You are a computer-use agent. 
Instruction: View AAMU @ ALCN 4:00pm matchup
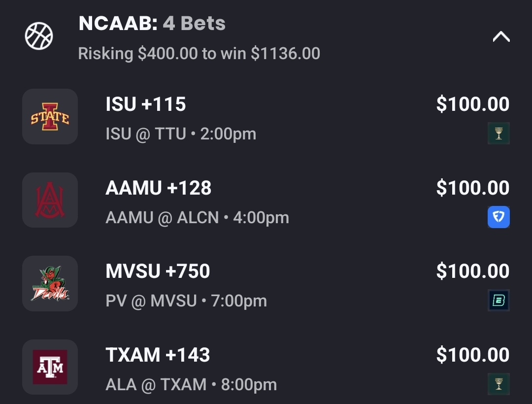(x=197, y=218)
